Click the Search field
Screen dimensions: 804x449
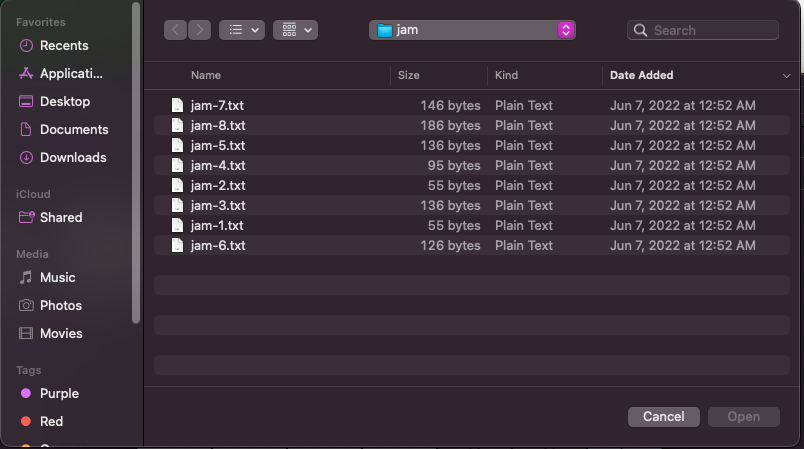[x=702, y=30]
